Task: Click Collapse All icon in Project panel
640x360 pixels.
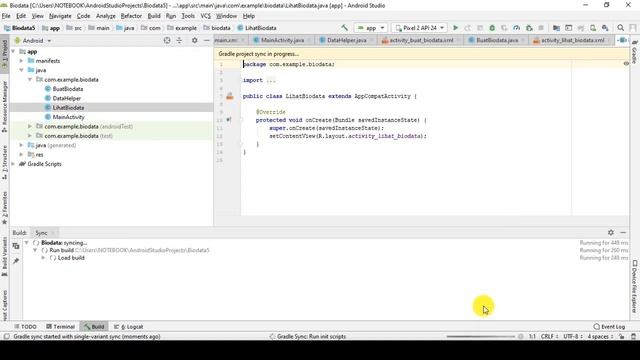Action: click(179, 40)
